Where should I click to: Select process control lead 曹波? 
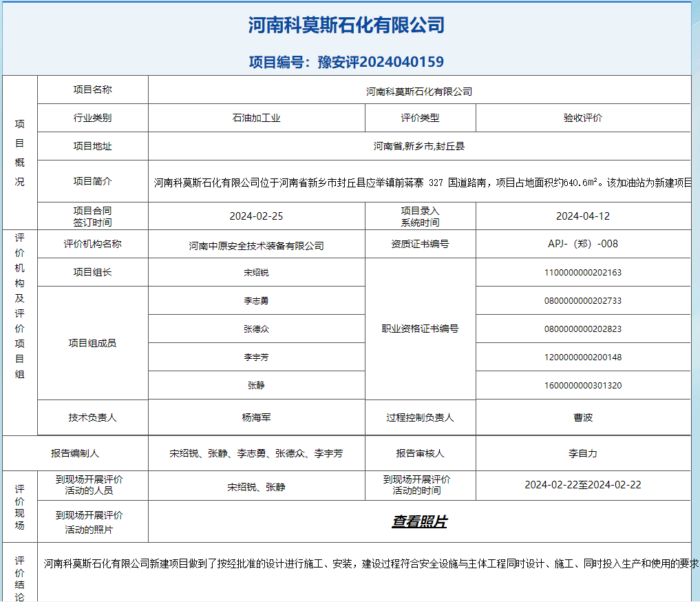tap(582, 417)
